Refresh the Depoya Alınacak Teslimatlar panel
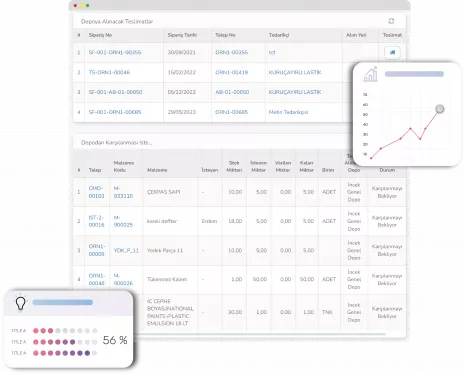This screenshot has height=375, width=465. 391,21
